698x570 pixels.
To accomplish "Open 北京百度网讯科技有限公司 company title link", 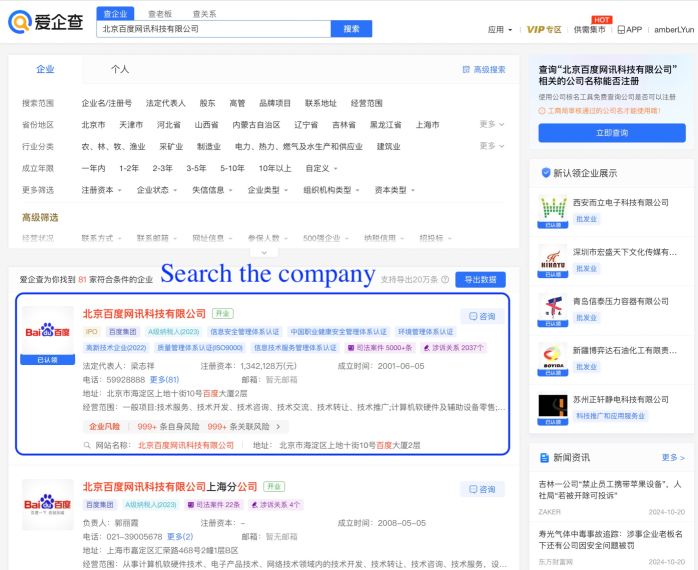I will coord(144,314).
